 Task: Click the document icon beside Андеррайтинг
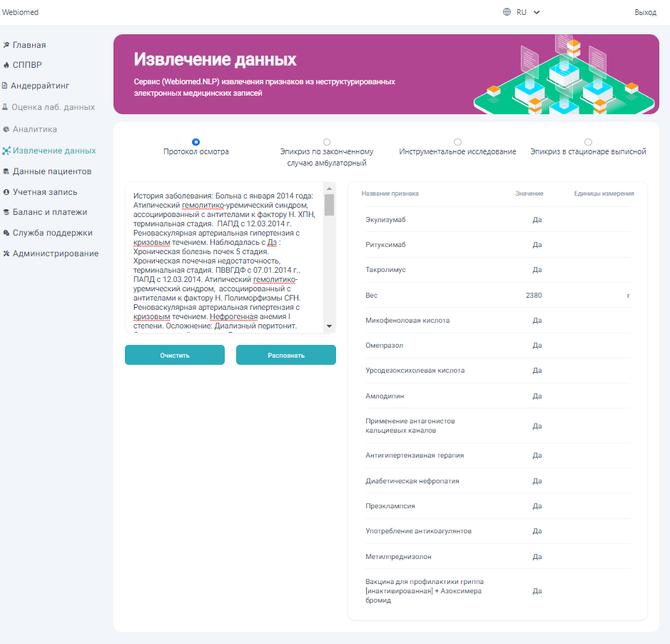tap(4, 86)
